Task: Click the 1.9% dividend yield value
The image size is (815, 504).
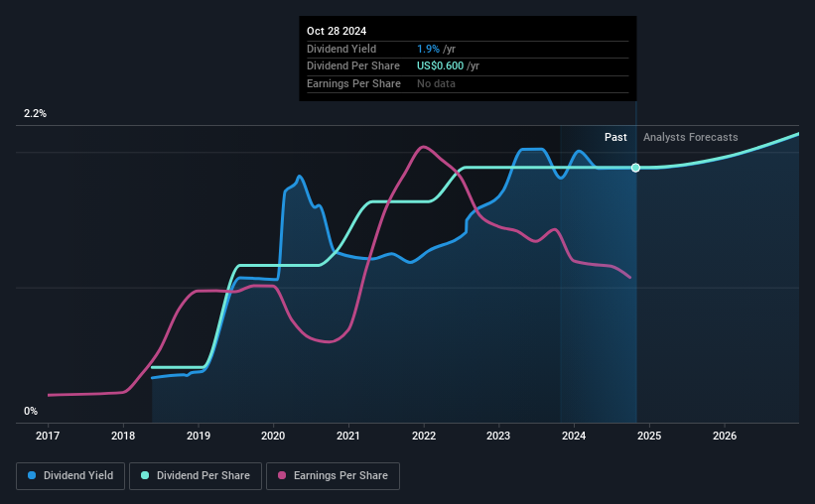Action: [x=428, y=49]
